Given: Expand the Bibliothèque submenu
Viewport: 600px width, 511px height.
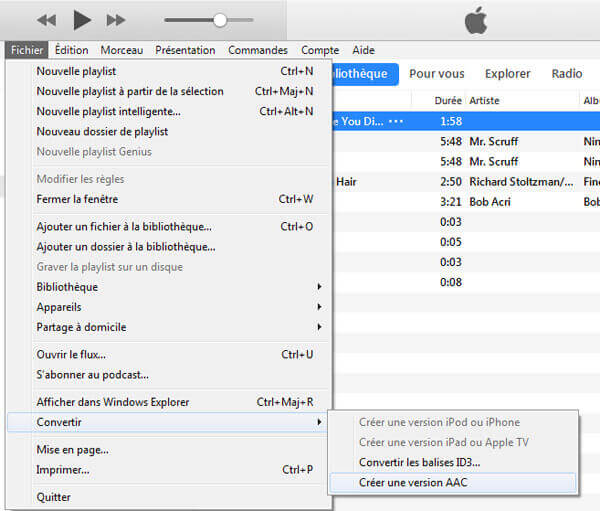Looking at the screenshot, I should pos(168,287).
